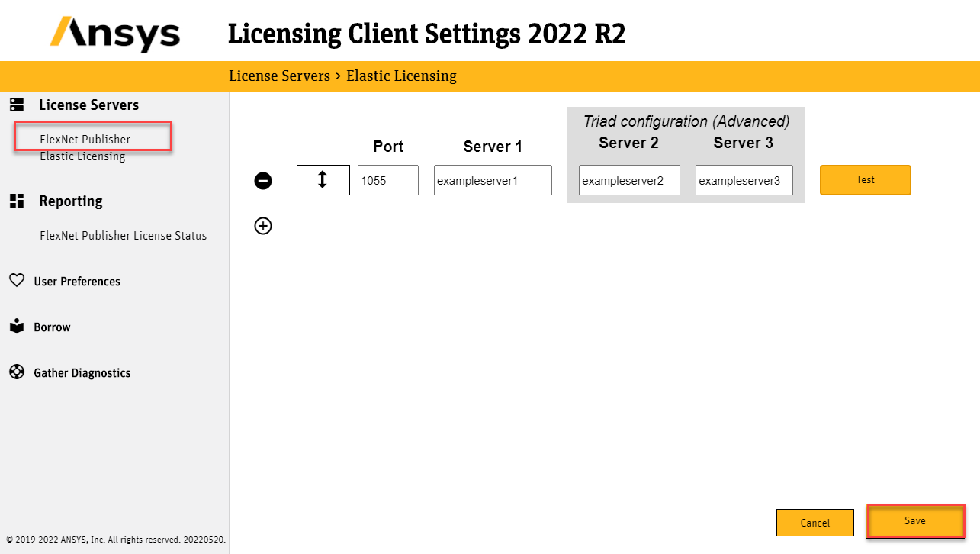Screen dimensions: 980x554
Task: Click the reorder up-down arrow button
Action: pyautogui.click(x=323, y=180)
